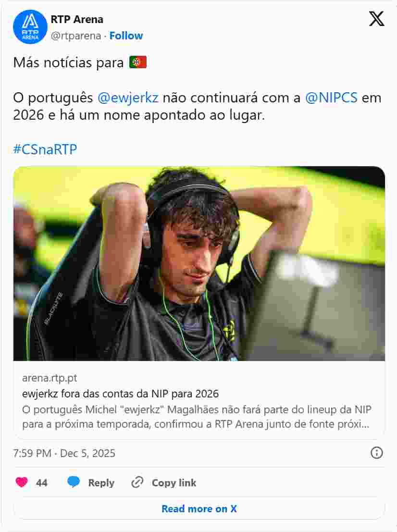Open the article preview image of the player
397x532 pixels.
point(199,264)
